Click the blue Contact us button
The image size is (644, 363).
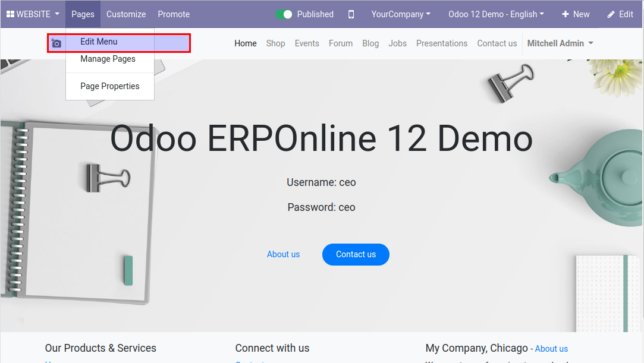coord(356,254)
